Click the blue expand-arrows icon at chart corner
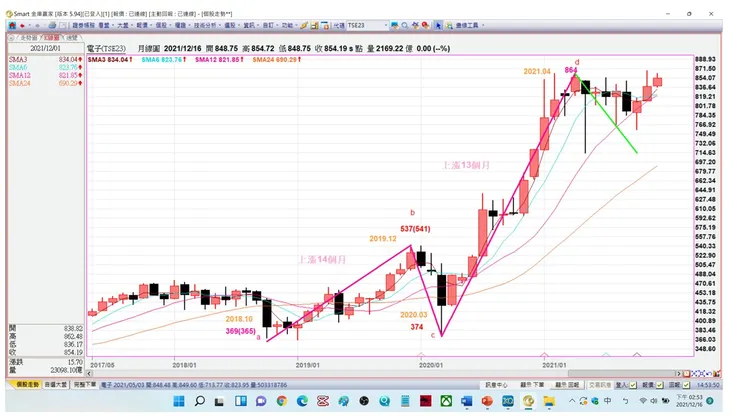The width and height of the screenshot is (740, 416). (x=695, y=374)
